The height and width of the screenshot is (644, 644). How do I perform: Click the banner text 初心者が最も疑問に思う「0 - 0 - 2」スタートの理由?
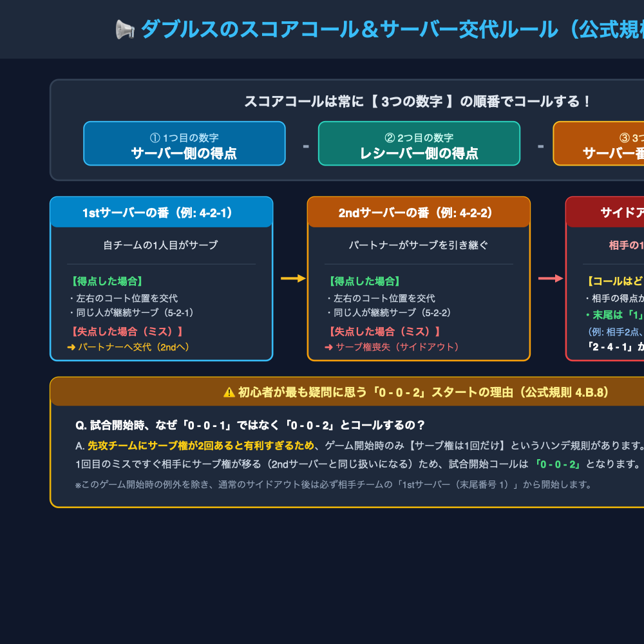(x=376, y=392)
